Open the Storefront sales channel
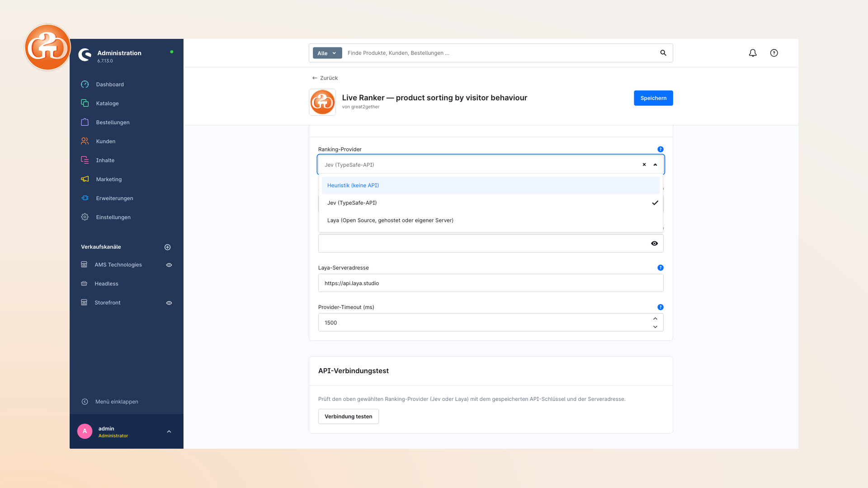This screenshot has width=868, height=488. coord(108,303)
